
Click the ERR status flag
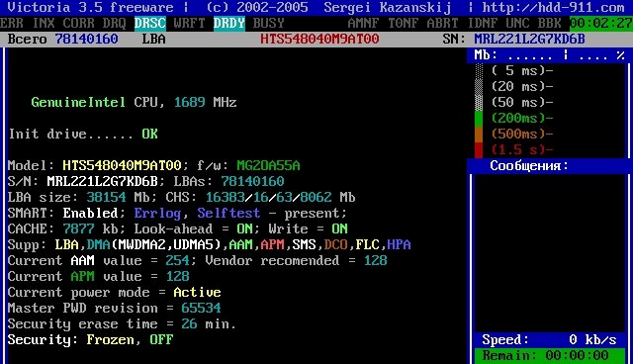(12, 24)
